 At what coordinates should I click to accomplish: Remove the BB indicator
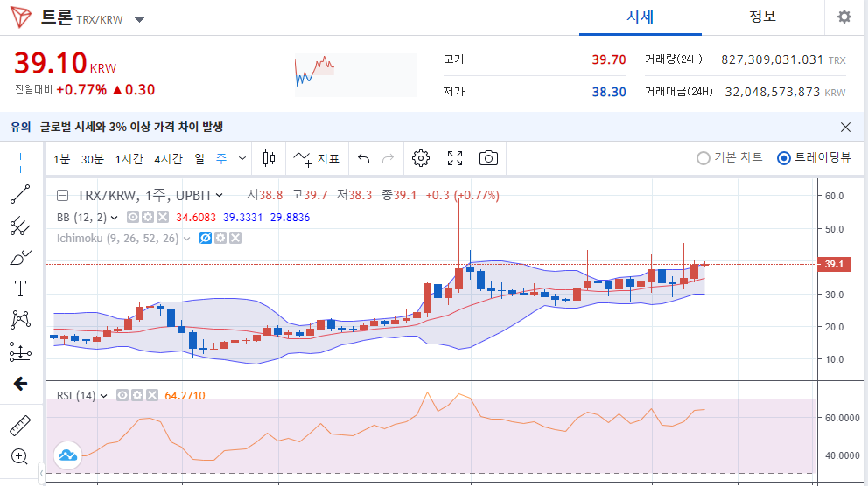coord(162,218)
